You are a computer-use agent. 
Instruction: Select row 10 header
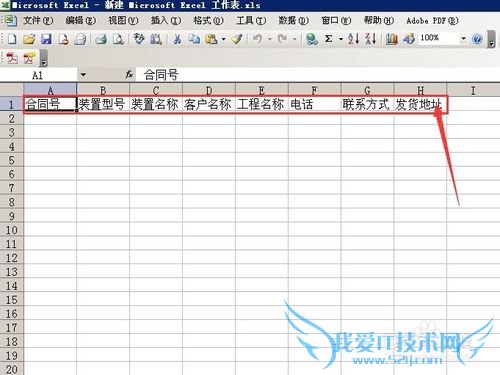(12, 230)
